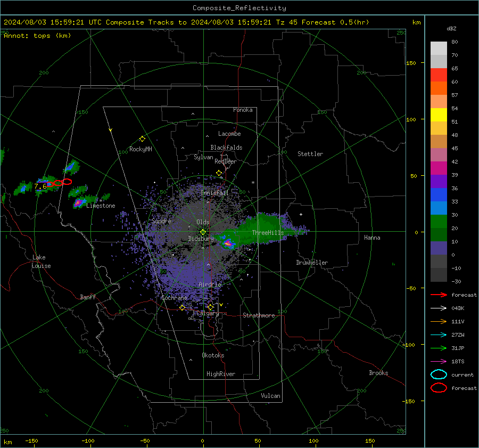479x448 pixels.
Task: Pick the indigo 10 dBZ color swatch
Action: [439, 248]
